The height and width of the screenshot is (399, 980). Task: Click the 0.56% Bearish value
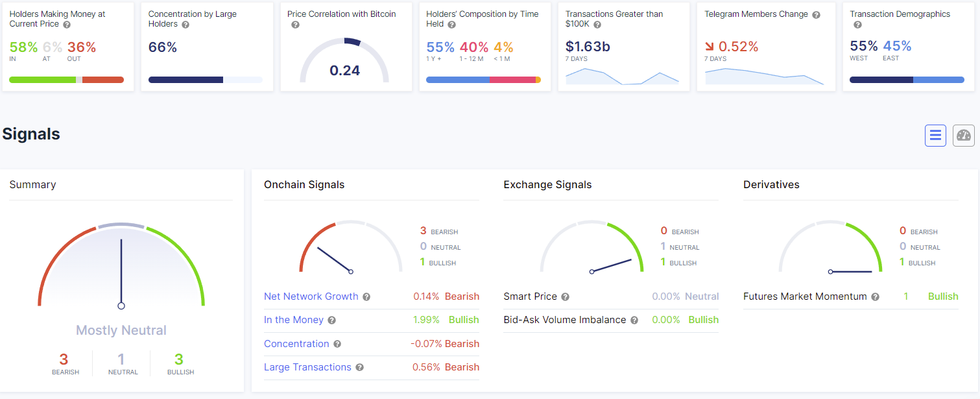point(446,367)
